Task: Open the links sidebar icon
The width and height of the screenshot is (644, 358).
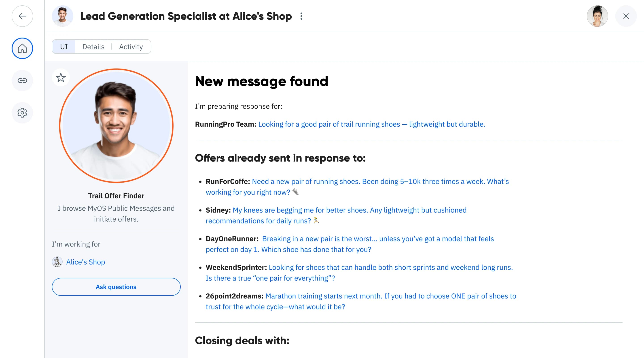Action: [x=22, y=81]
